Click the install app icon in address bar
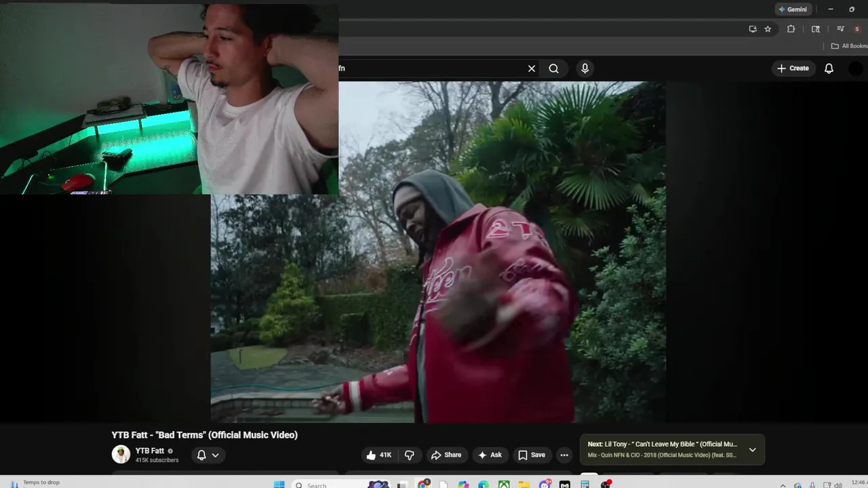868x488 pixels. (x=753, y=29)
